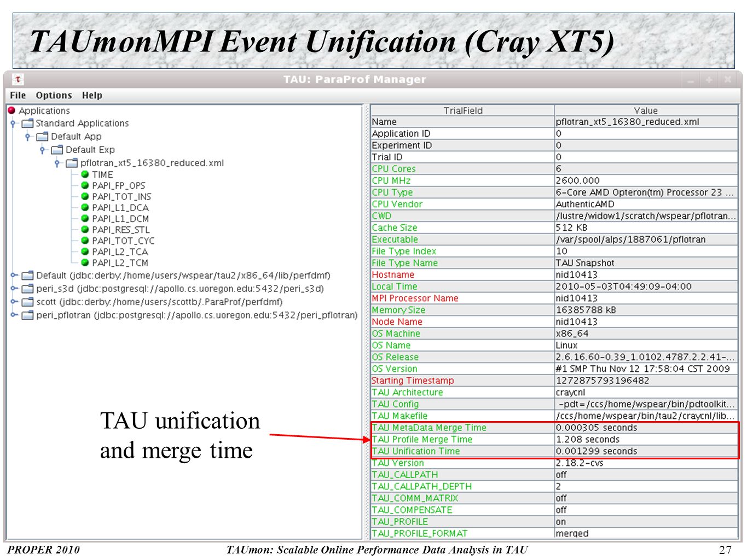
Task: Select the TAU Unification Time value cell
Action: (646, 451)
